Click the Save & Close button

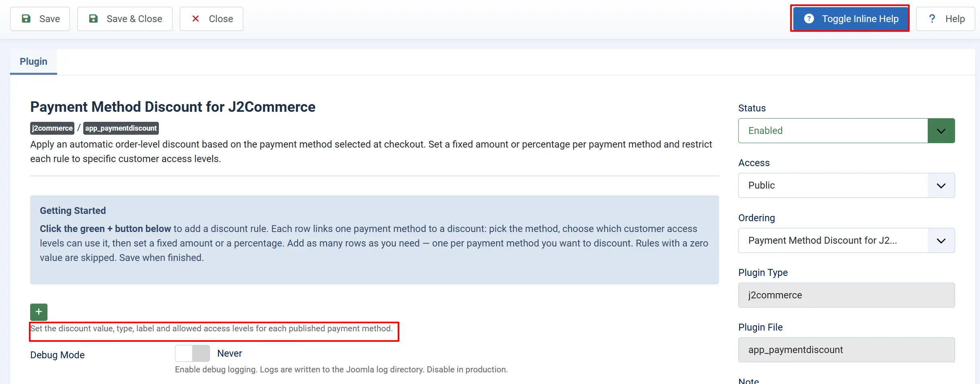pyautogui.click(x=125, y=19)
